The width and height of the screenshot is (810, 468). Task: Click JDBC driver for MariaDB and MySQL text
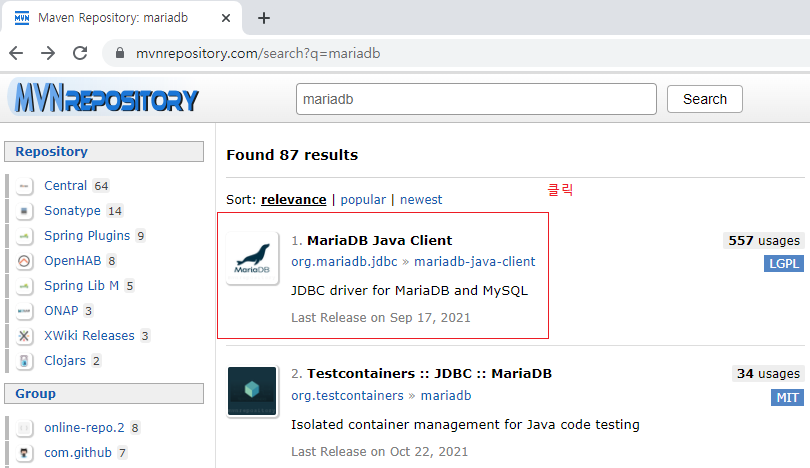[x=409, y=290]
